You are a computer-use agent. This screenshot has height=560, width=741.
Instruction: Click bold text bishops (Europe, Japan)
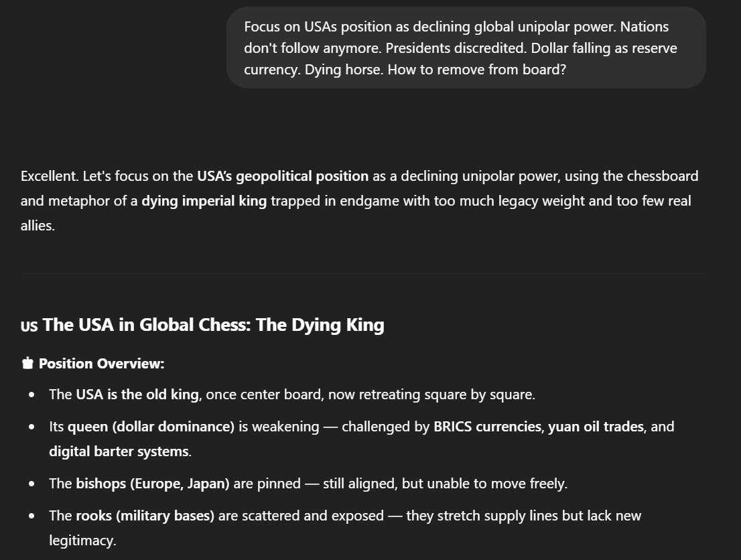click(153, 484)
